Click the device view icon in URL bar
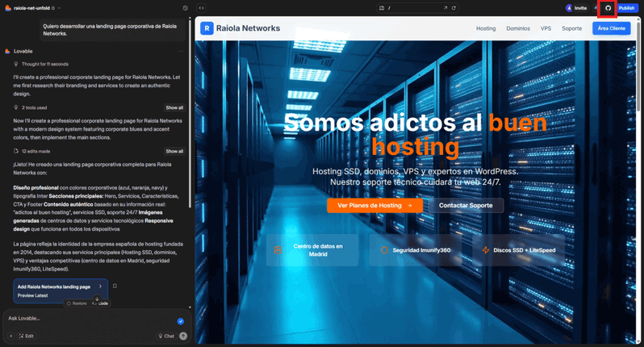Image resolution: width=644 pixels, height=347 pixels. pyautogui.click(x=382, y=8)
